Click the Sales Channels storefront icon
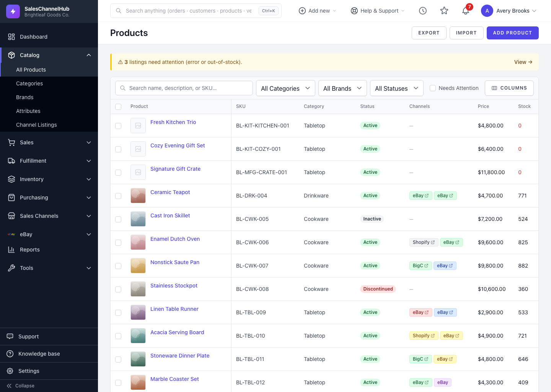 point(11,216)
